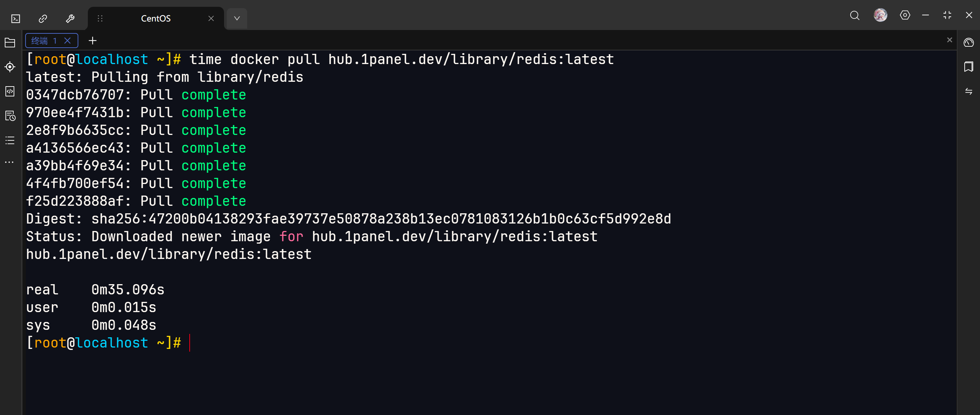Image resolution: width=980 pixels, height=415 pixels.
Task: Switch to the CentOS session tab
Action: click(155, 18)
